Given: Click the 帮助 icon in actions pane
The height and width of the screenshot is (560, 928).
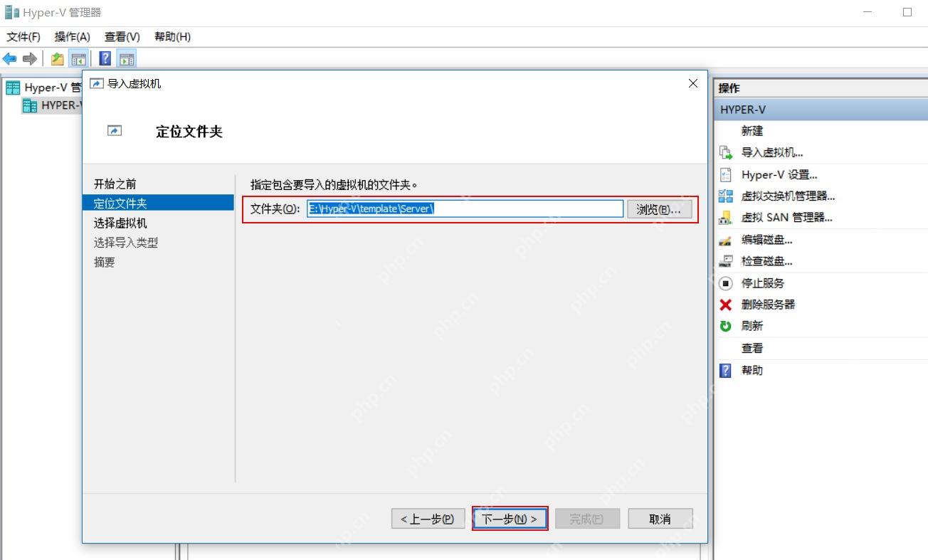Looking at the screenshot, I should pos(726,370).
